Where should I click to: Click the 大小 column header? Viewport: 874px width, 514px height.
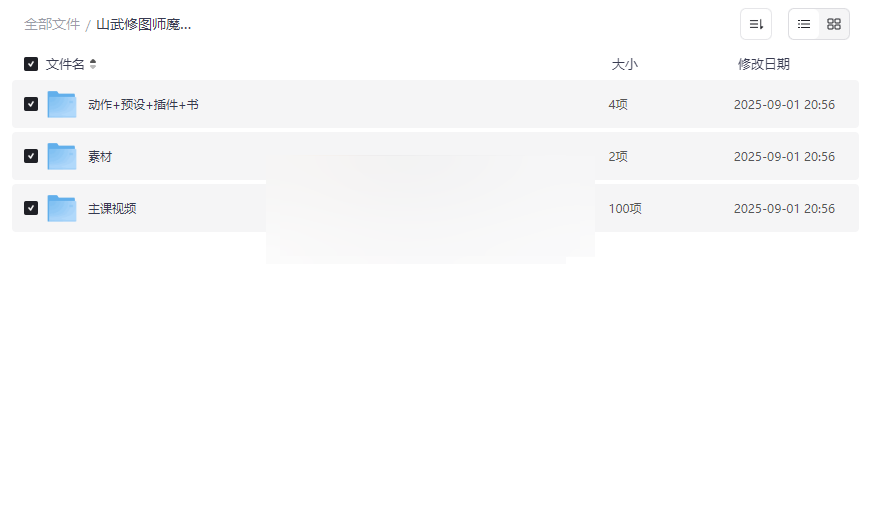[x=624, y=64]
